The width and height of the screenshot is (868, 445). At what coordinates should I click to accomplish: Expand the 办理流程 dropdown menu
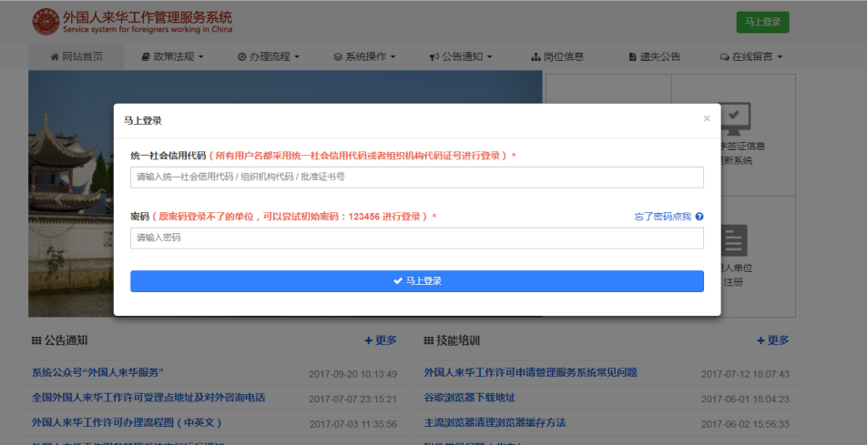pyautogui.click(x=270, y=56)
